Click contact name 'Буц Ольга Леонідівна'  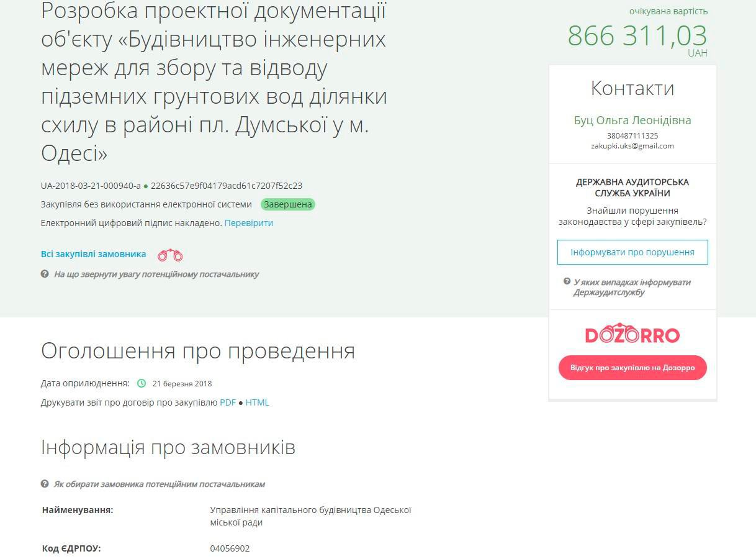(x=632, y=120)
